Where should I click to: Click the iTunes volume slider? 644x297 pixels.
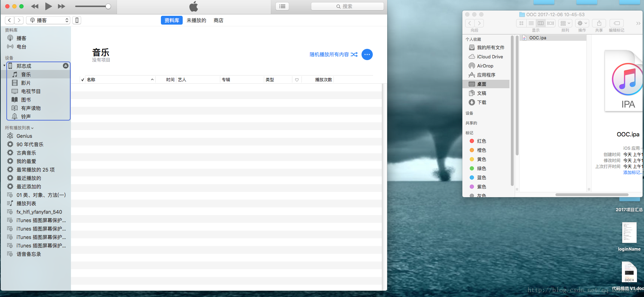tap(93, 6)
